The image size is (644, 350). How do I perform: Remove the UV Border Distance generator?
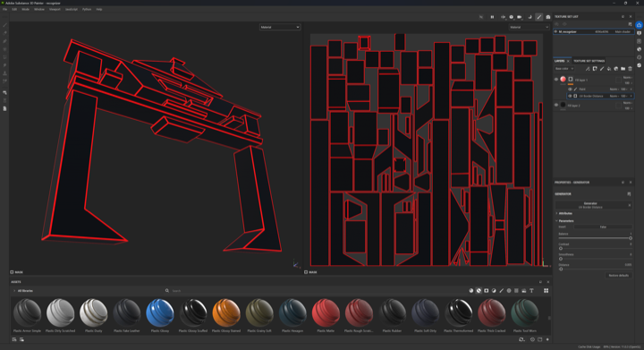click(631, 96)
